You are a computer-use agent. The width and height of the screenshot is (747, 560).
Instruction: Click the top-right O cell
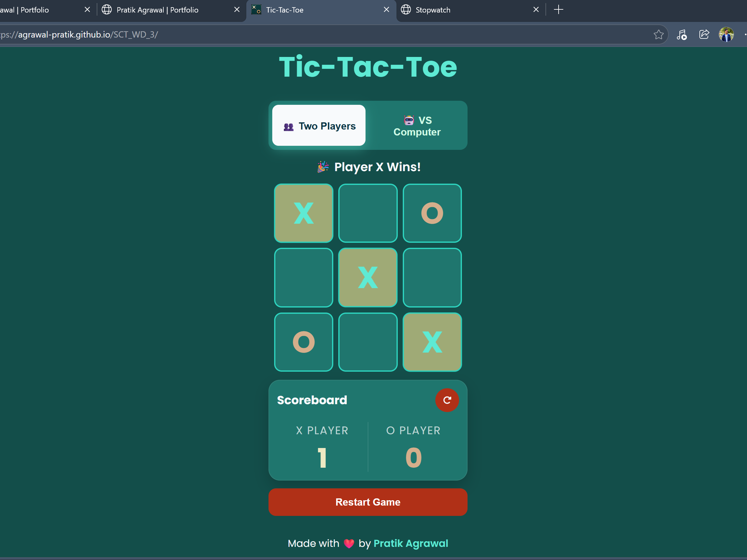click(432, 213)
